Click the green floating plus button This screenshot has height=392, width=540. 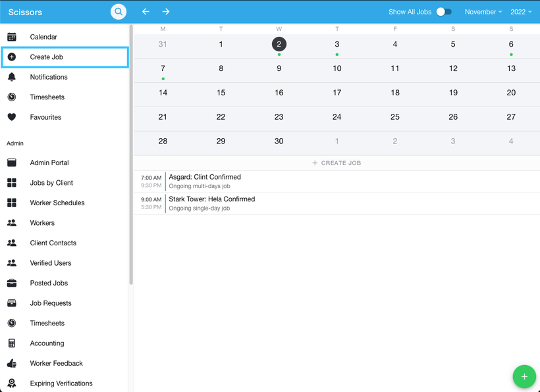pos(524,377)
